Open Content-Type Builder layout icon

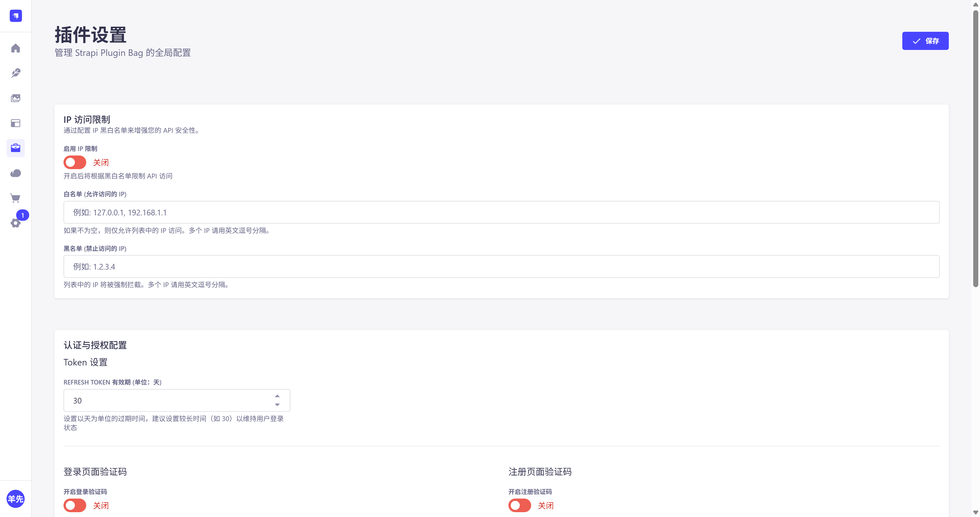(x=16, y=123)
